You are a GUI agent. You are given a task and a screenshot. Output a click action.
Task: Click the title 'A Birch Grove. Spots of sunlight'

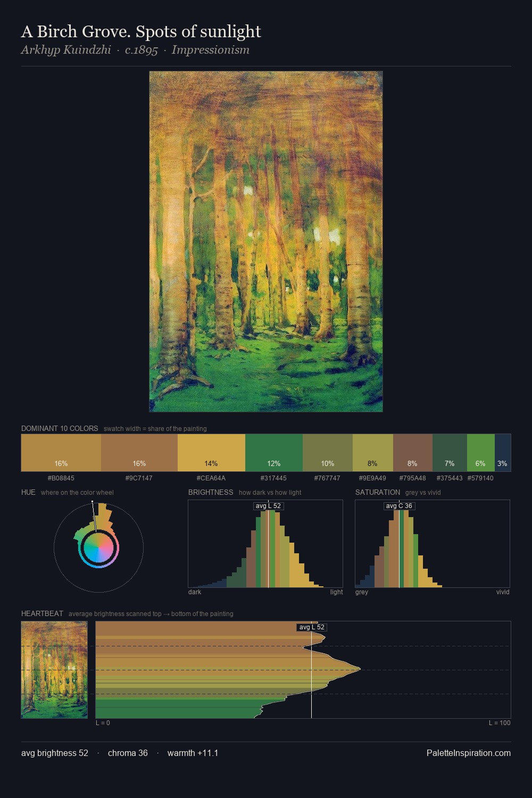pyautogui.click(x=141, y=32)
